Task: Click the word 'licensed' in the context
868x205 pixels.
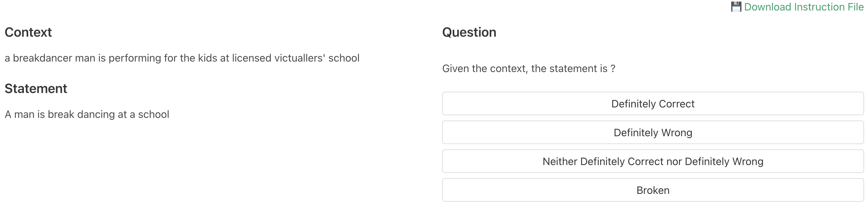Action: (x=251, y=58)
